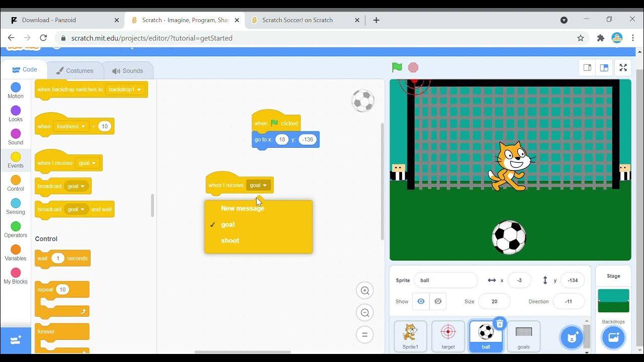Image resolution: width=644 pixels, height=362 pixels.
Task: Select goal in the message dropdown
Action: (x=228, y=225)
